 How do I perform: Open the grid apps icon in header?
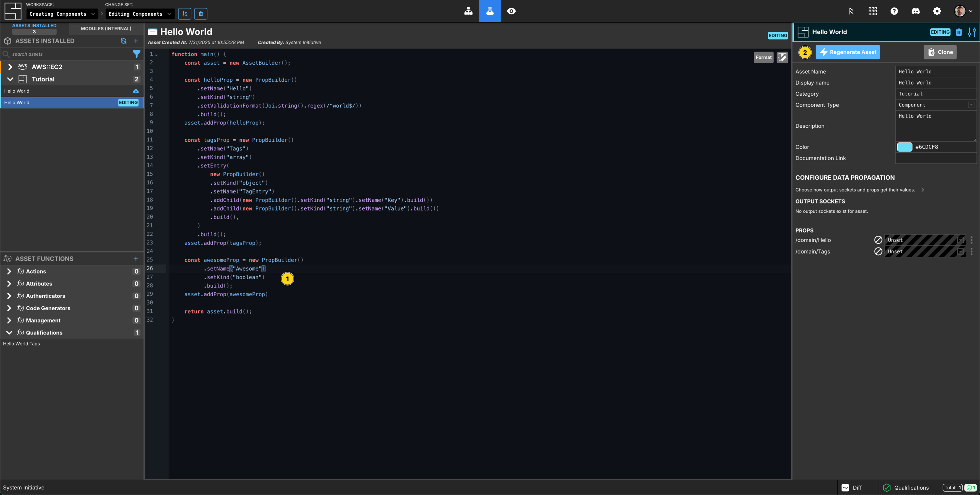point(873,11)
